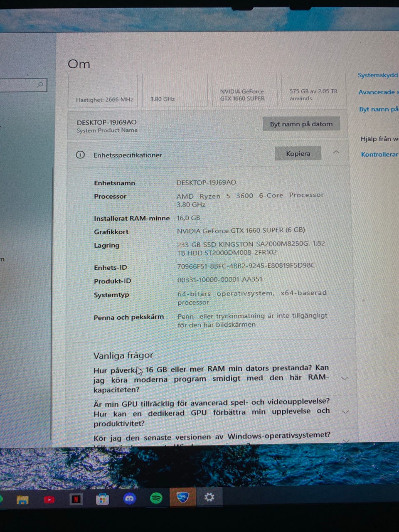Viewport: 399px width, 532px height.
Task: Click the Enhetsnamn label
Action: (x=114, y=183)
